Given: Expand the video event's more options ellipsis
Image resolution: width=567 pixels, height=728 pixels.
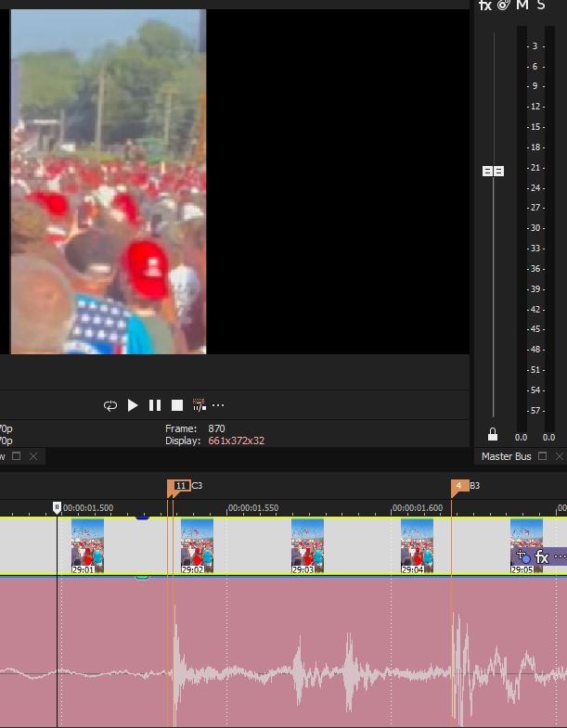Looking at the screenshot, I should [560, 557].
